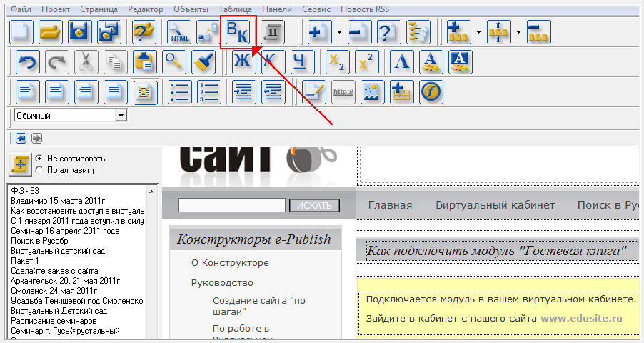Screen dimensions: 644x343
Task: Click the scroll/pillar icon next to ВК
Action: (x=273, y=32)
